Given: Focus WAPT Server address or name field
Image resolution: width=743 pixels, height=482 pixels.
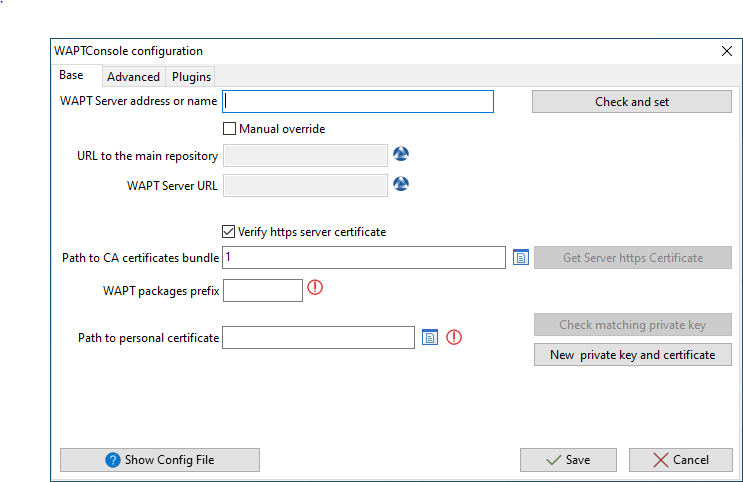Looking at the screenshot, I should point(358,101).
